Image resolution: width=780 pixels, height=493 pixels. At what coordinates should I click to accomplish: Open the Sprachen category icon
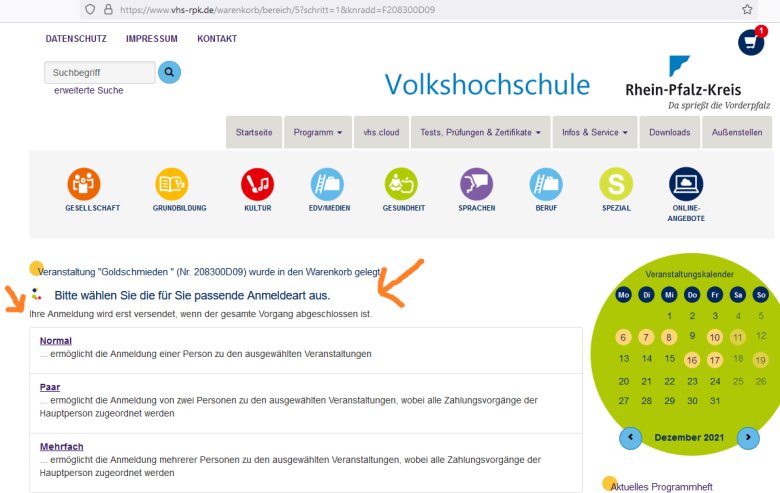point(477,184)
